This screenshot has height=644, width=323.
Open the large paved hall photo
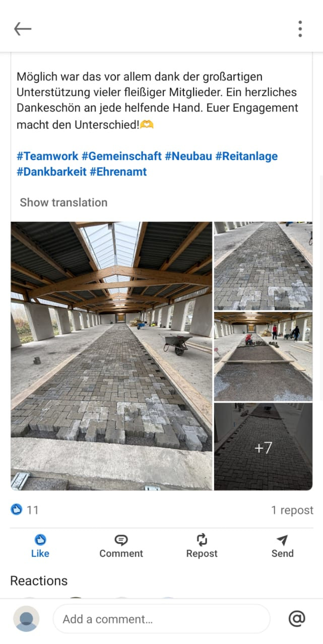[x=111, y=356]
